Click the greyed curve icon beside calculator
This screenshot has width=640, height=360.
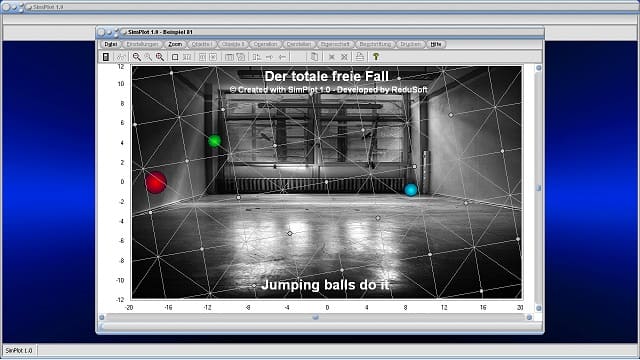[121, 57]
